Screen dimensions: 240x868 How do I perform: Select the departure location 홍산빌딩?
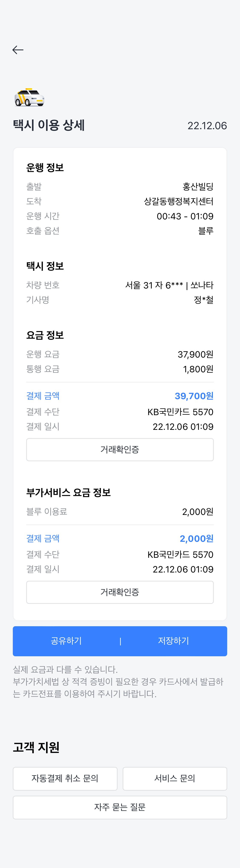pos(198,187)
